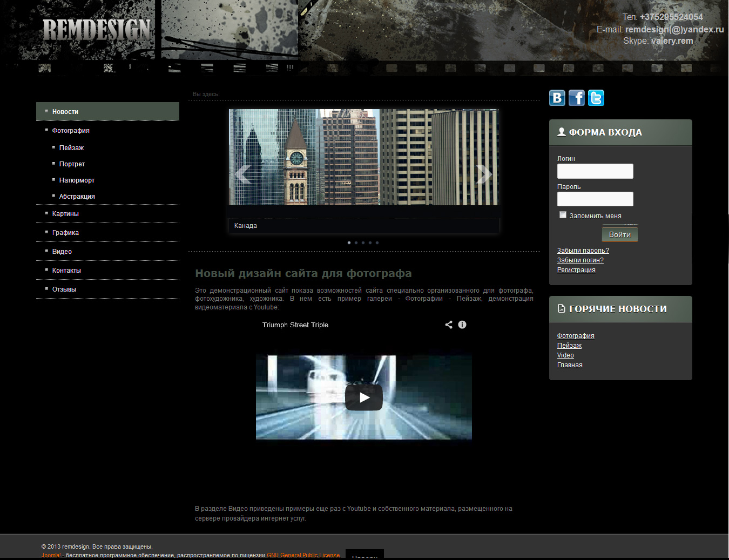Image resolution: width=729 pixels, height=560 pixels.
Task: Open the VKontakte social icon
Action: point(557,98)
